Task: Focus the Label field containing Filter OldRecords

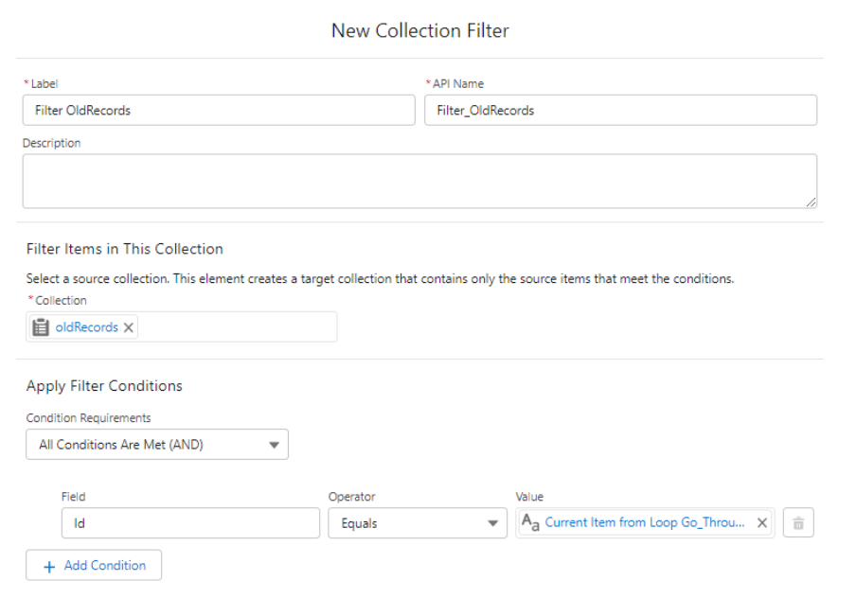Action: 218,111
